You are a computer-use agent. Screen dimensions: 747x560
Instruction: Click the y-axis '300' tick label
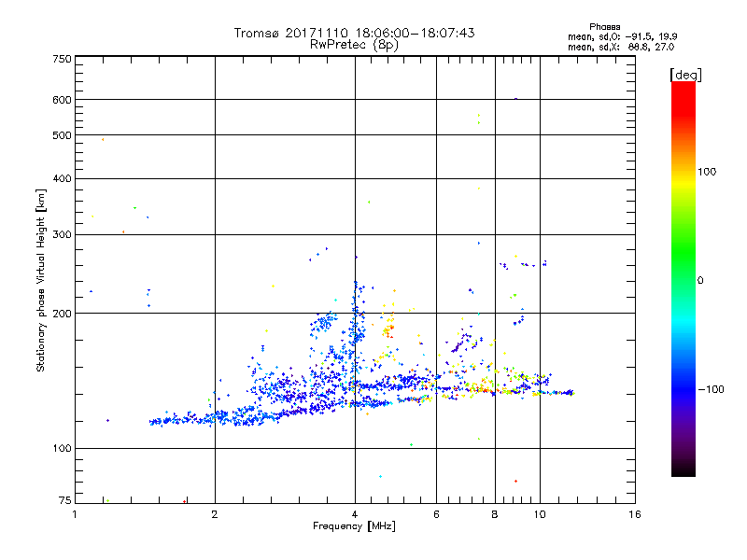(x=62, y=234)
